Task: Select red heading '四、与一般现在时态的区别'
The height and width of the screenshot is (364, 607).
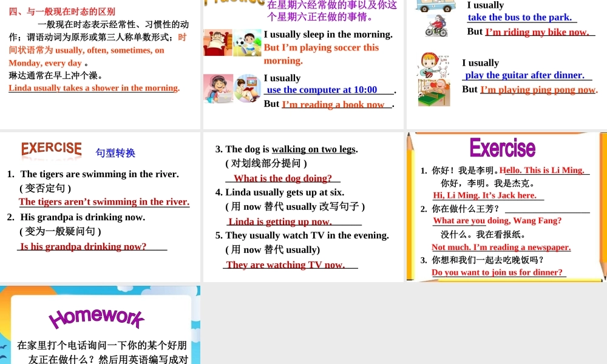Action: tap(62, 12)
